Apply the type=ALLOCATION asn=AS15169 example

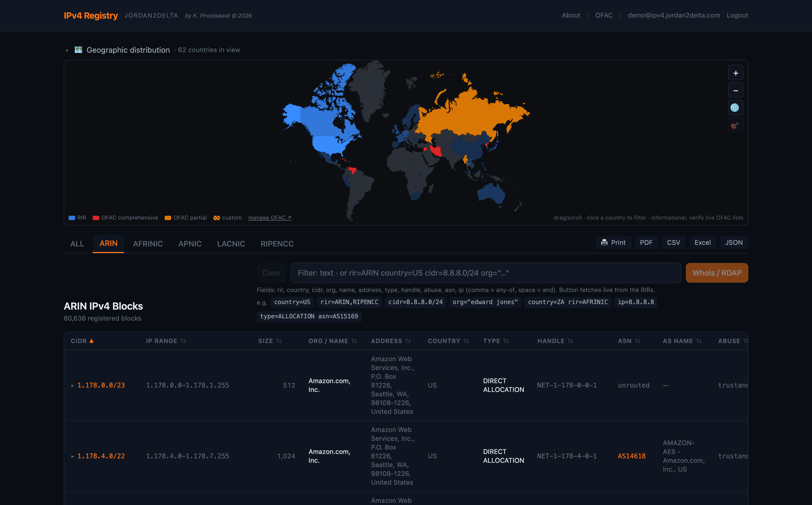(x=309, y=316)
